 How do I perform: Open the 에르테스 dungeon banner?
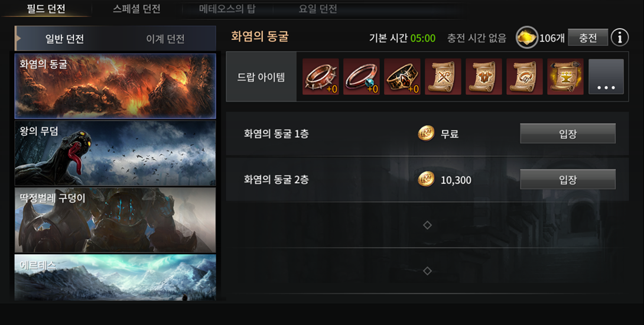click(115, 277)
